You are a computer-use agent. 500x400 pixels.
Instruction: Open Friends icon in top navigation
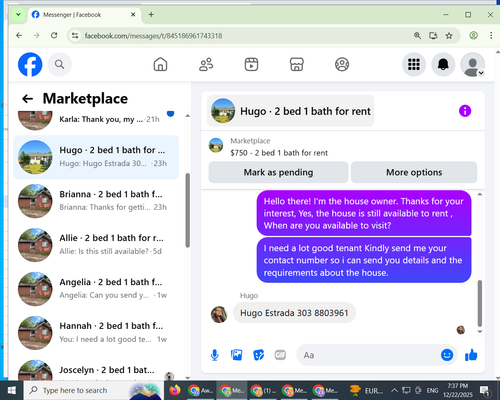pos(206,64)
